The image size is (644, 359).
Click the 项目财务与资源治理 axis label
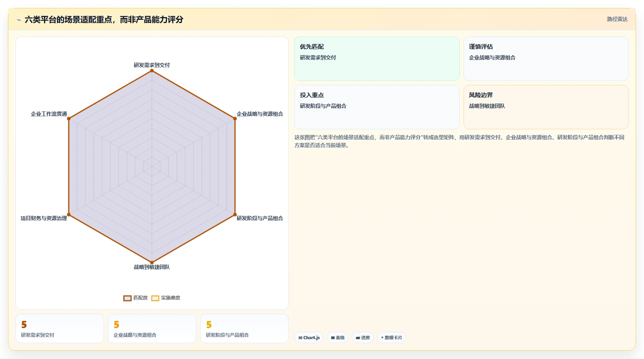click(x=44, y=218)
